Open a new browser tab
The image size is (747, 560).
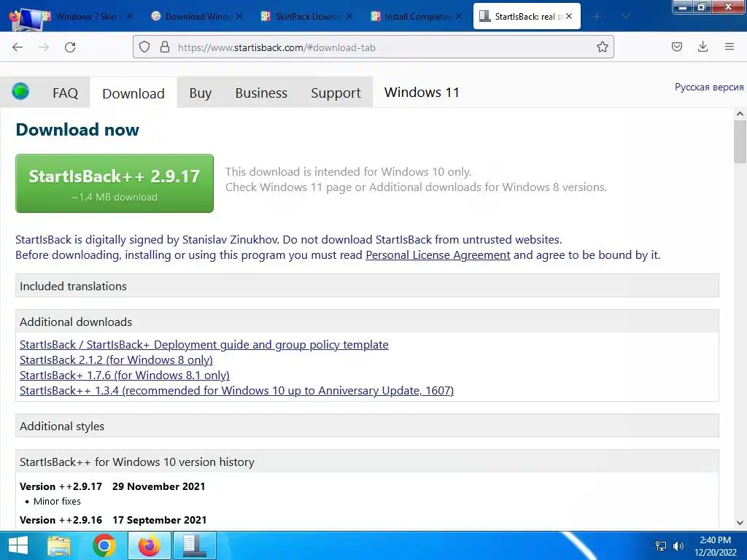click(597, 17)
